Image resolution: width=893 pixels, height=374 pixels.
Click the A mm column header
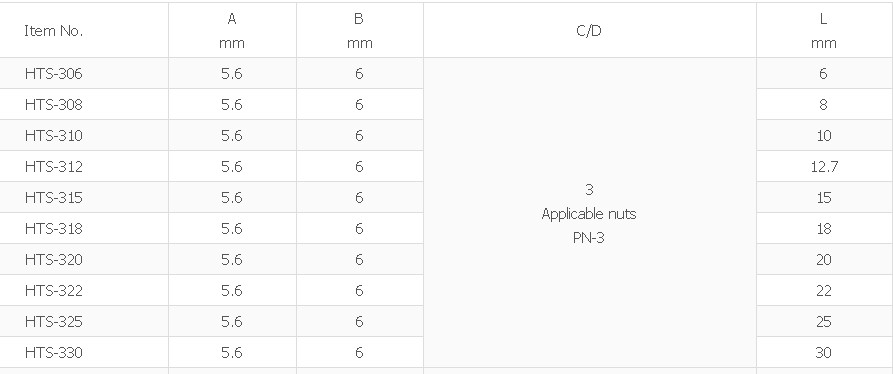point(232,31)
